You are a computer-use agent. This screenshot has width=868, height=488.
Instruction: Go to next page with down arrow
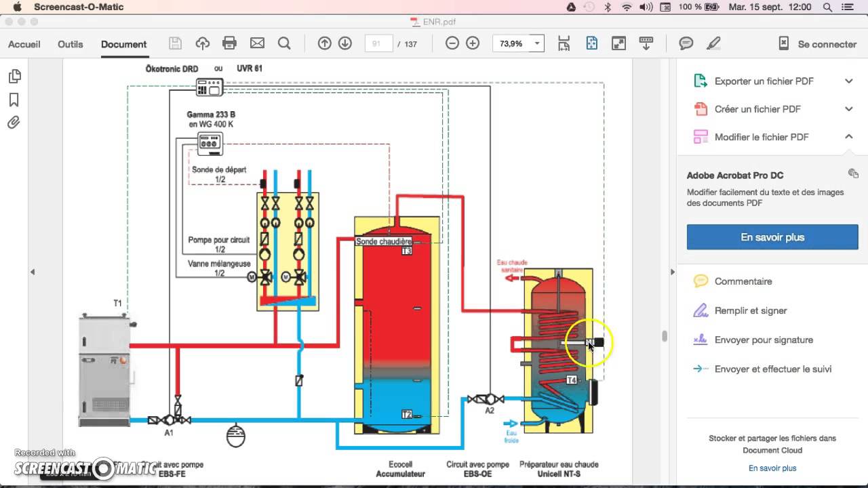pos(345,43)
